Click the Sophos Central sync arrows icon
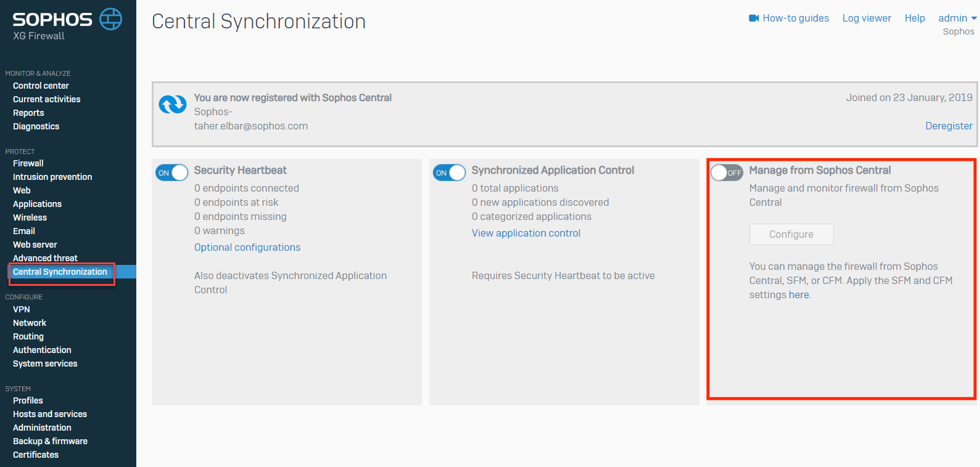Viewport: 980px width, 467px height. [x=173, y=104]
